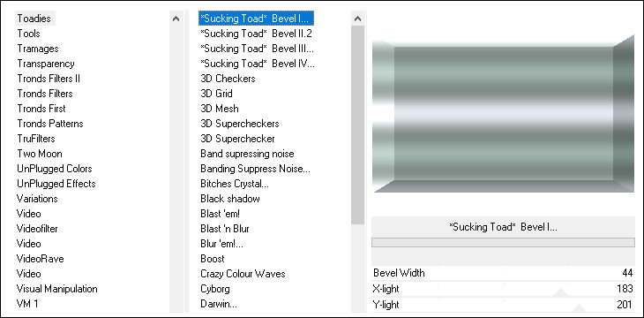Adjust the Bevel Width slider

coord(503,273)
